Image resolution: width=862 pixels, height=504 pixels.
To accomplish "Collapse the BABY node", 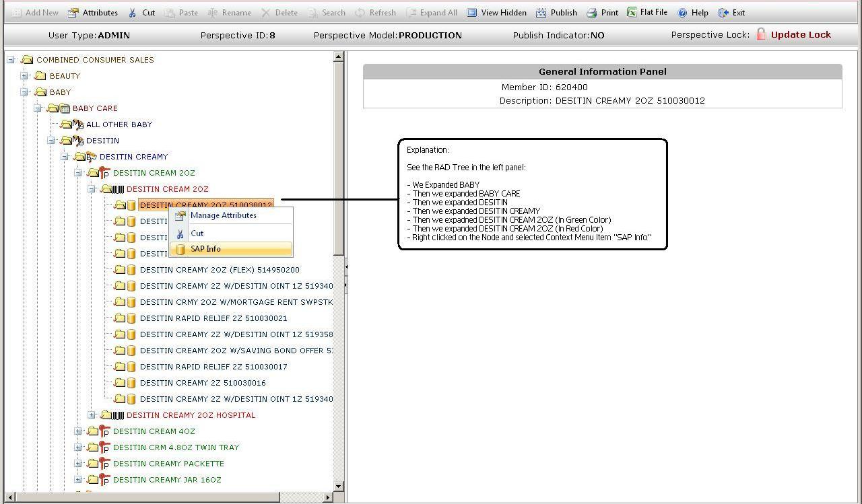I will pyautogui.click(x=24, y=92).
